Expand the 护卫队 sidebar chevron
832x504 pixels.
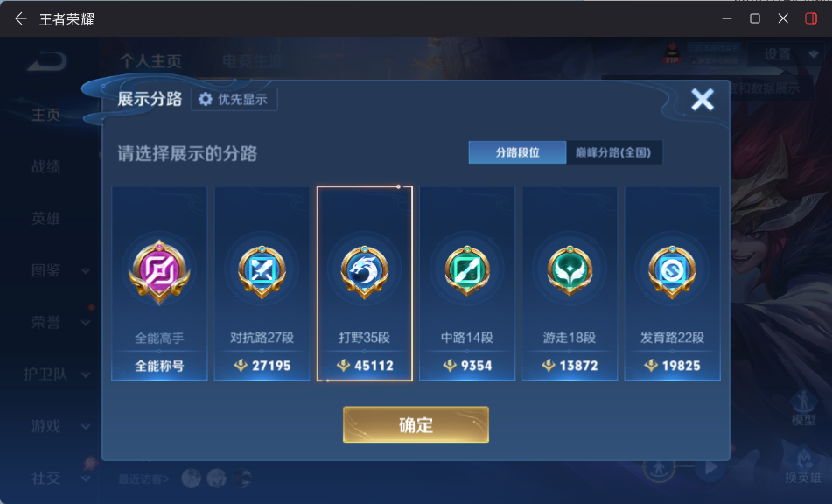click(x=86, y=375)
